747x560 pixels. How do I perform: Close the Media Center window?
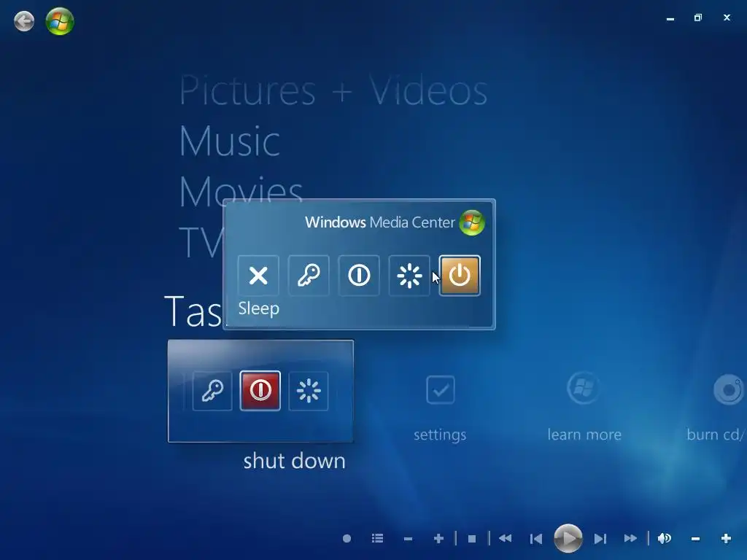point(727,17)
